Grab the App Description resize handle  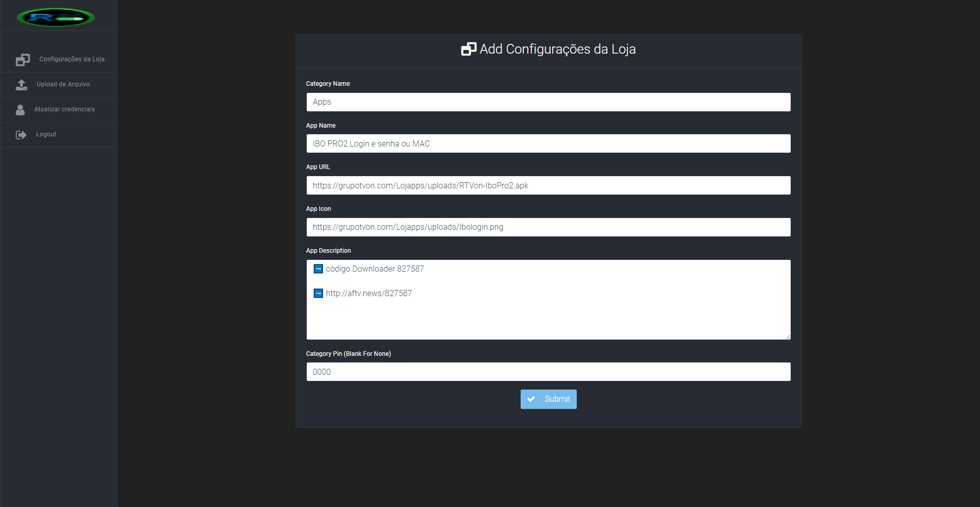click(x=788, y=336)
